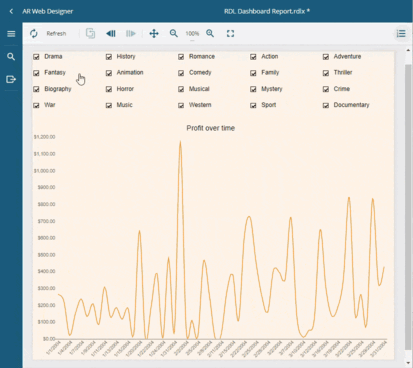This screenshot has width=413, height=368.
Task: Go to the next page using the forward arrow
Action: click(x=131, y=33)
